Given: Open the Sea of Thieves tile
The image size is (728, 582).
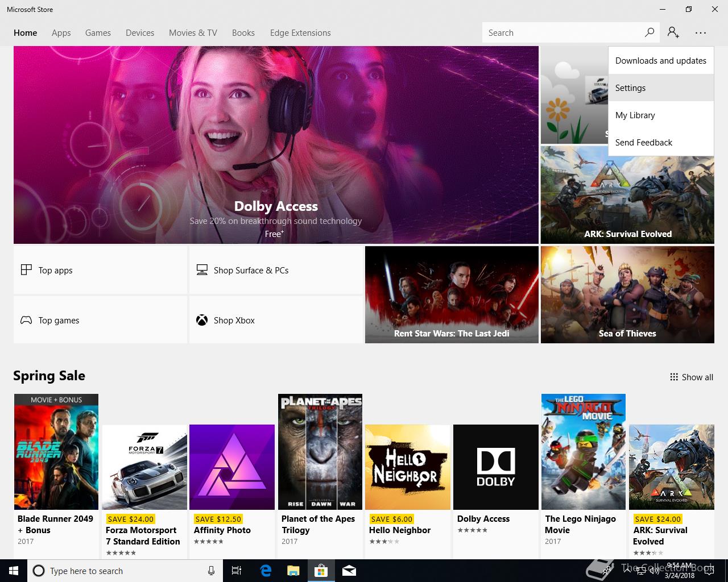Looking at the screenshot, I should (x=627, y=294).
